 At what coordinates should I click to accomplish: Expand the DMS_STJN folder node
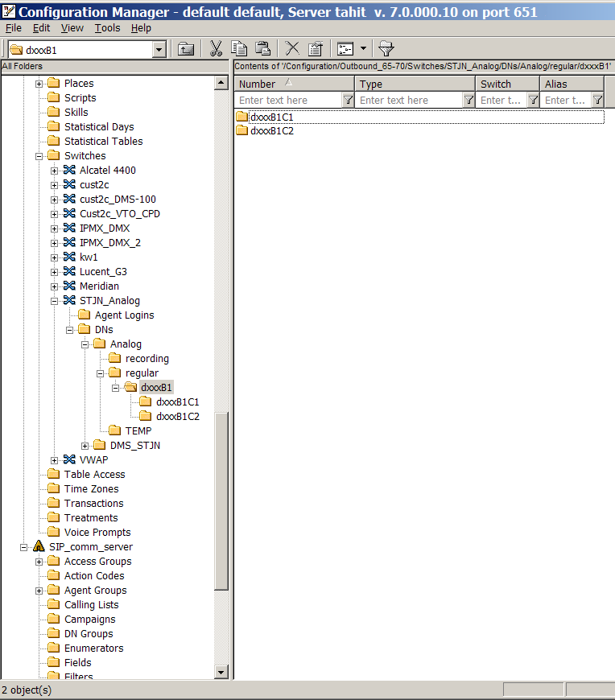(85, 446)
